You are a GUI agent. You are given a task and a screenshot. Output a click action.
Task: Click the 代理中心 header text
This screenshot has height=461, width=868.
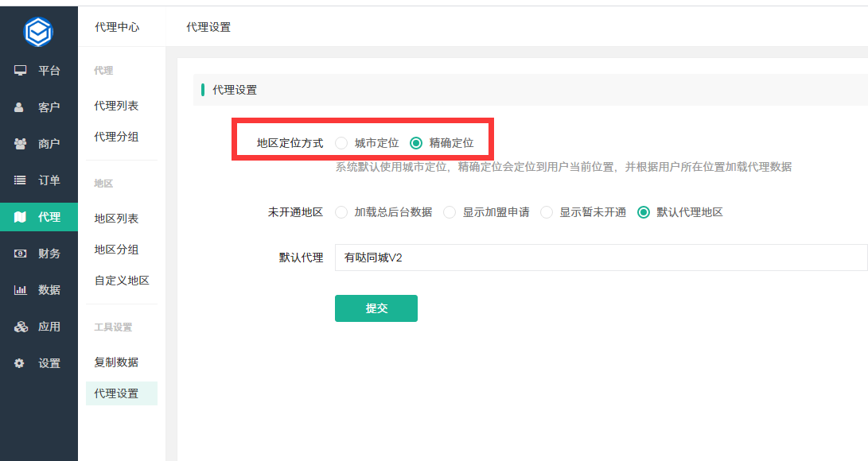click(118, 27)
